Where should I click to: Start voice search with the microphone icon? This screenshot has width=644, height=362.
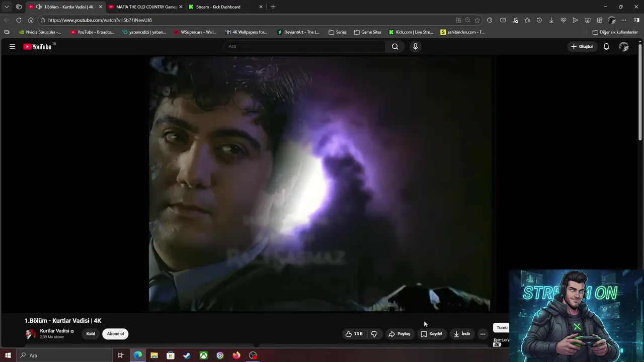(x=415, y=46)
